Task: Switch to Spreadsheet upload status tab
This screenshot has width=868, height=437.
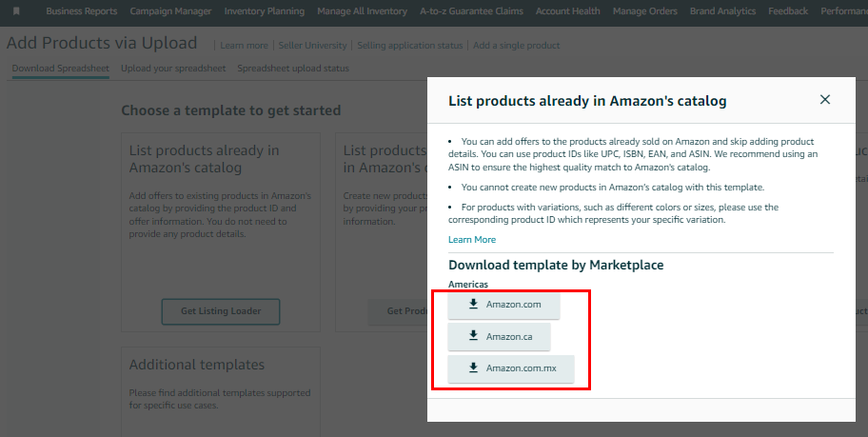Action: 293,69
